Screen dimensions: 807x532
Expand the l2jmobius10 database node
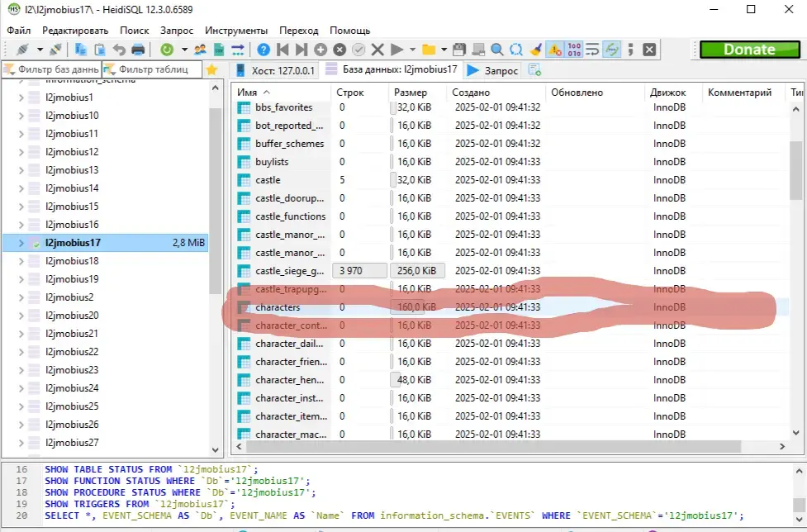(x=21, y=116)
